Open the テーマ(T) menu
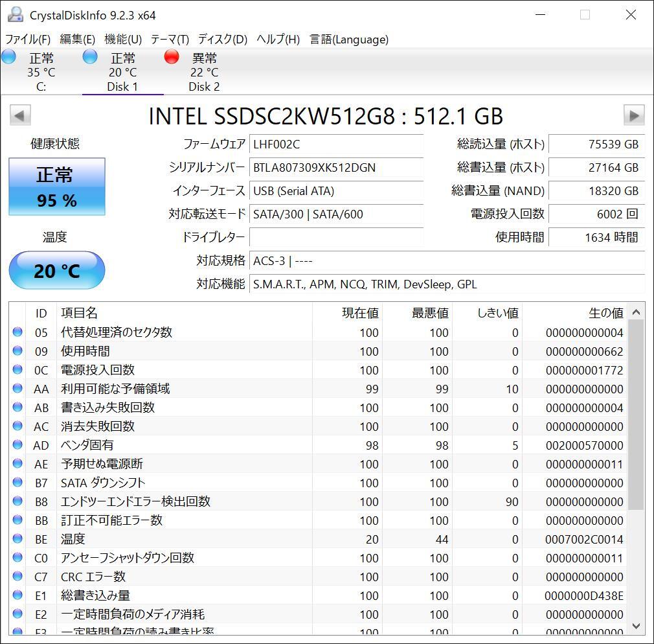The height and width of the screenshot is (644, 654). pyautogui.click(x=170, y=40)
